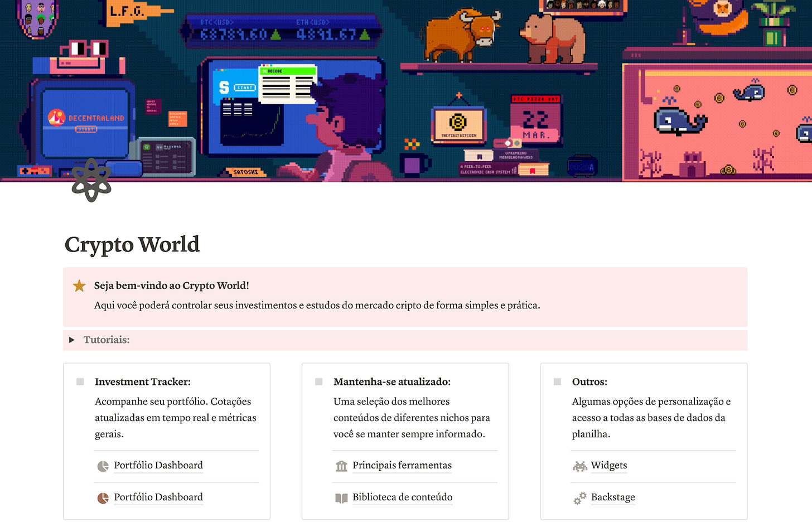
Task: Click the gold star callout icon
Action: coord(79,286)
